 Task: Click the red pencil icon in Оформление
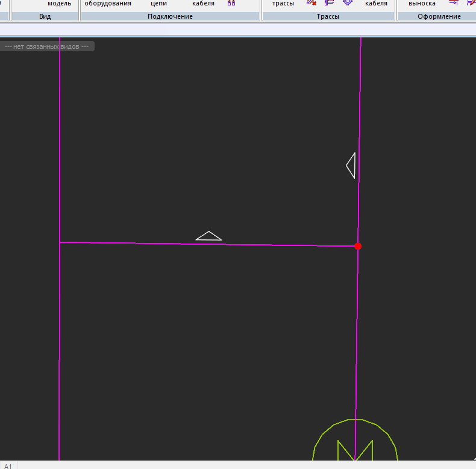point(471,3)
